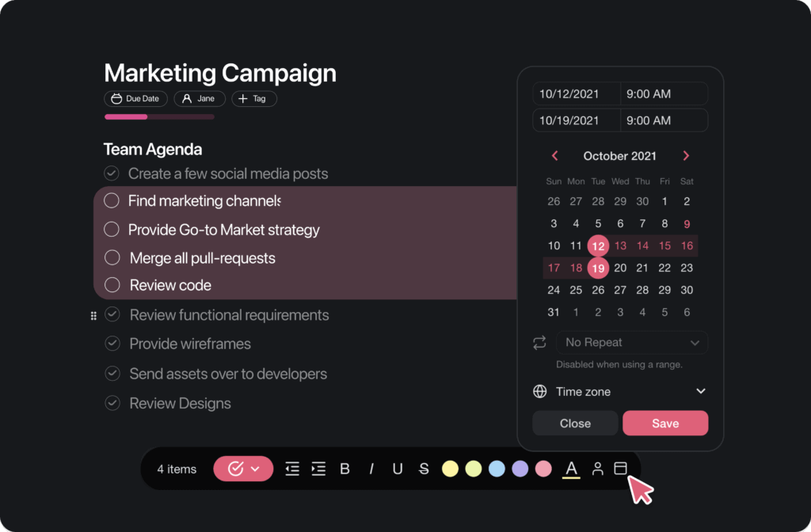Go to previous month in calendar
811x532 pixels.
(554, 156)
